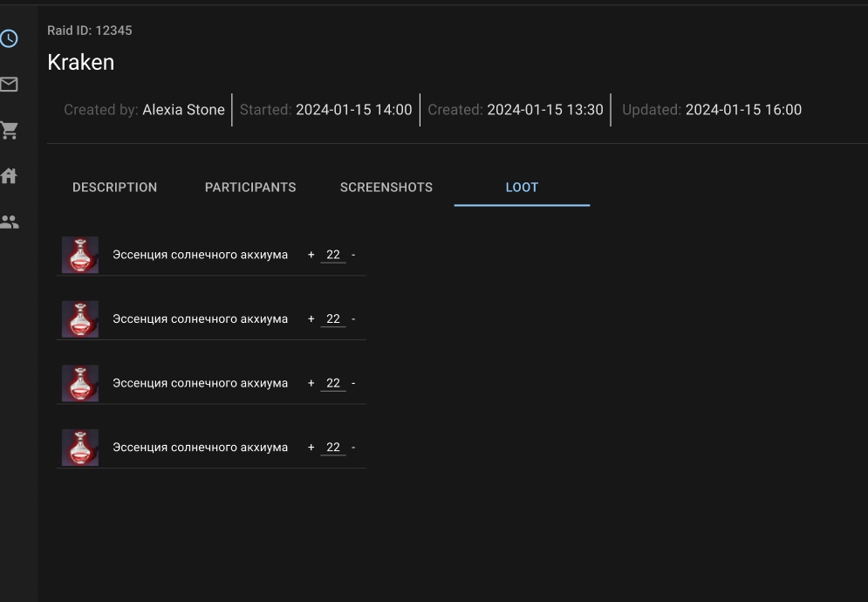Click the potion icon in third loot row
The height and width of the screenshot is (602, 868).
80,383
